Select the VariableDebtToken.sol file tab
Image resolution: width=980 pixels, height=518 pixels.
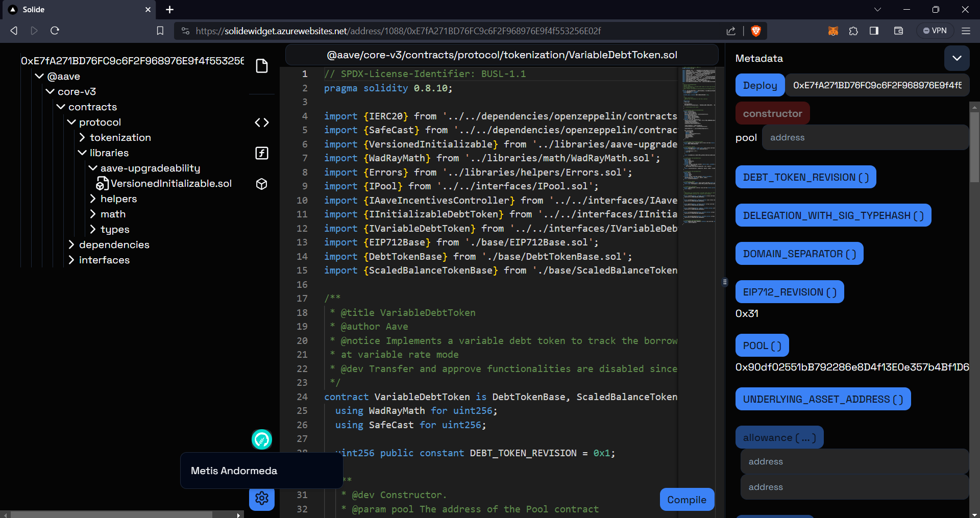pyautogui.click(x=502, y=55)
